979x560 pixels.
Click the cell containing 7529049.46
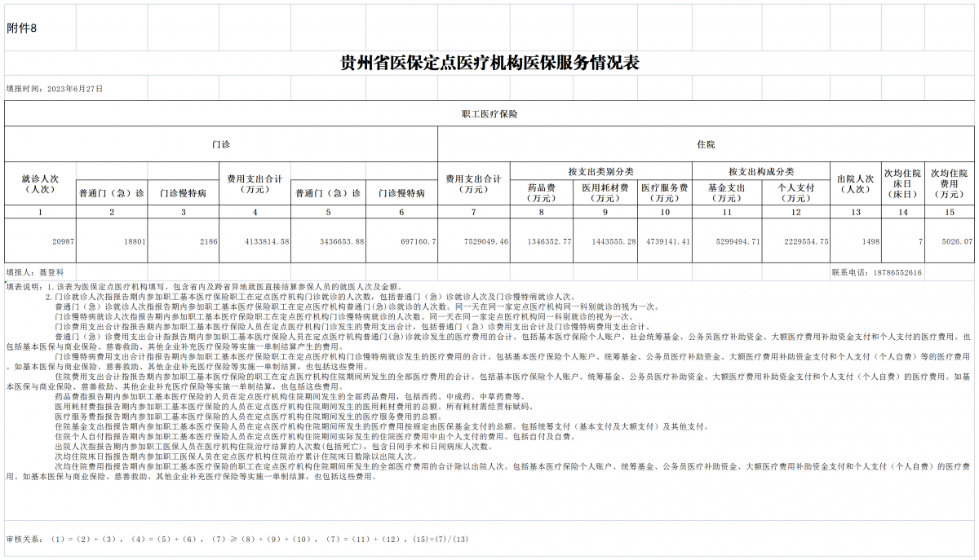click(x=474, y=242)
